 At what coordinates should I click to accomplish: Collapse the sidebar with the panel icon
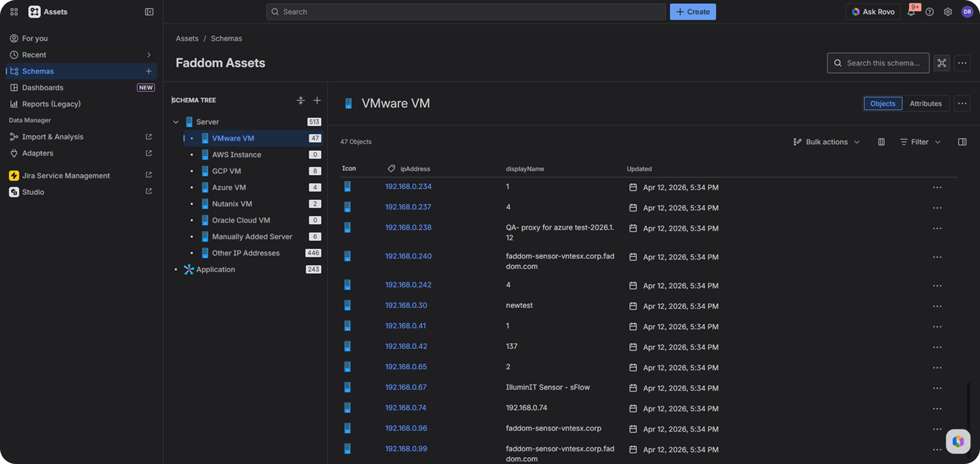click(x=149, y=12)
